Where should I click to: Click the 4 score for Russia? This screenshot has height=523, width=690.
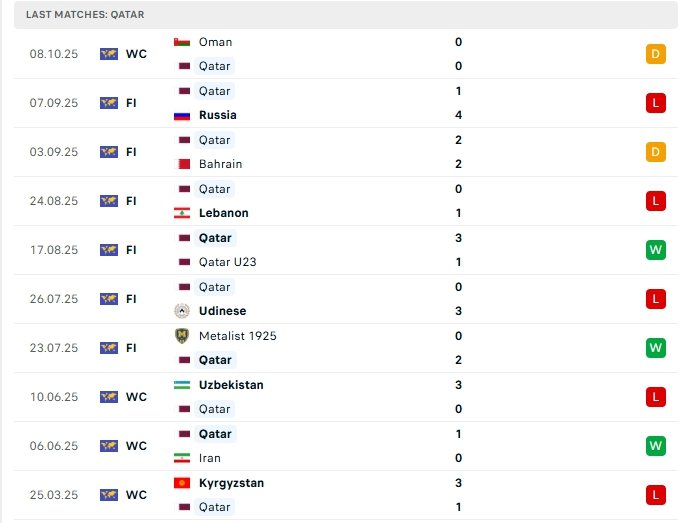coord(458,115)
